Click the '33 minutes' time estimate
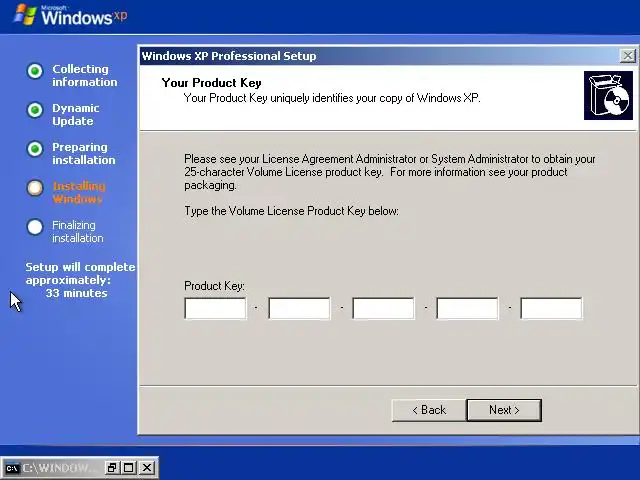This screenshot has width=640, height=480. (76, 293)
